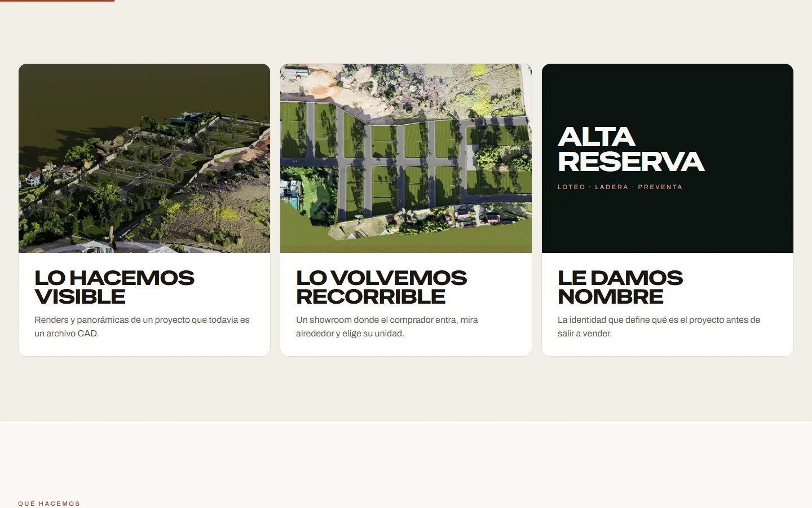Select the LO VOLVEMOS RECORRIBLE heading
Viewport: 812px width, 508px height.
click(x=382, y=287)
